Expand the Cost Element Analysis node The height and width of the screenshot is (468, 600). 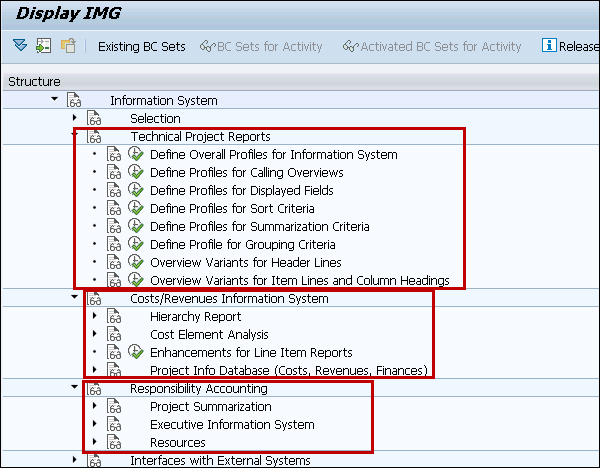click(94, 335)
